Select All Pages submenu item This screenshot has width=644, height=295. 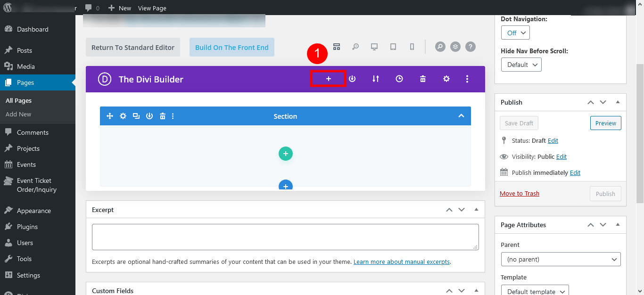[18, 100]
